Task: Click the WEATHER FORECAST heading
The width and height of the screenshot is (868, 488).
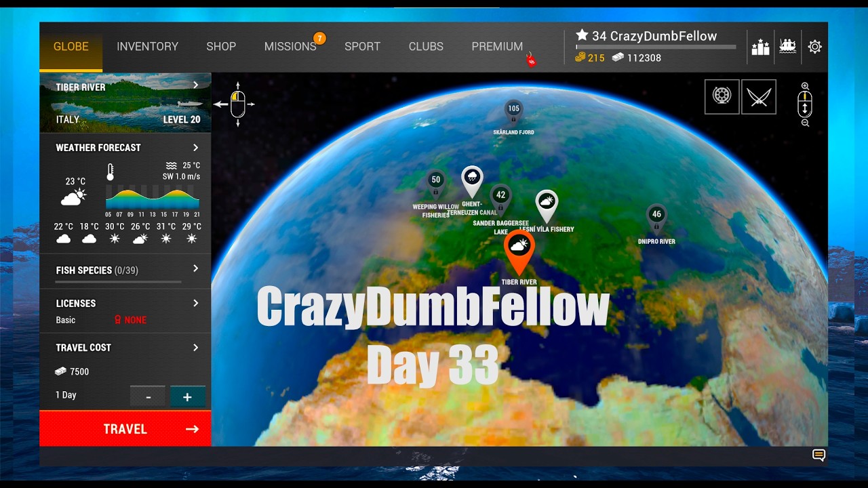Action: click(x=98, y=148)
